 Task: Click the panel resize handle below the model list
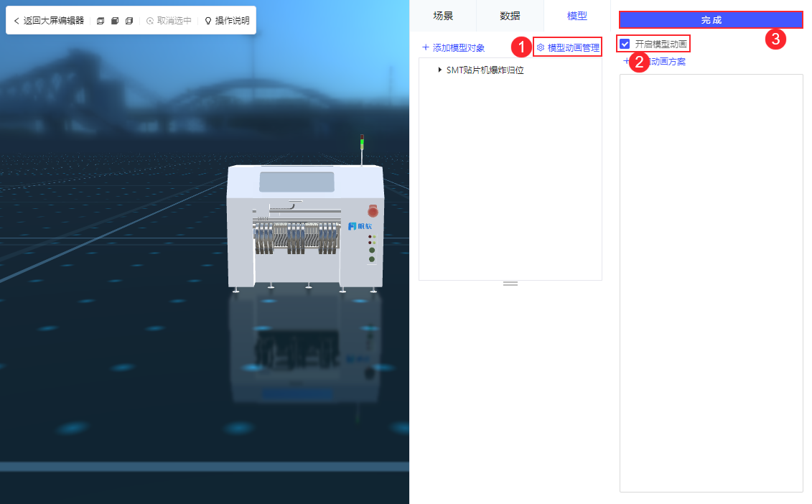[x=510, y=283]
